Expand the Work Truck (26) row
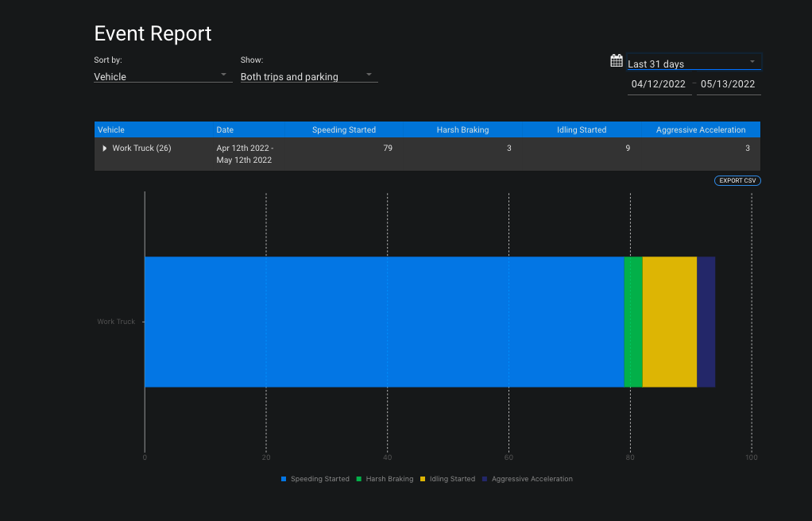This screenshot has height=521, width=812. click(105, 149)
